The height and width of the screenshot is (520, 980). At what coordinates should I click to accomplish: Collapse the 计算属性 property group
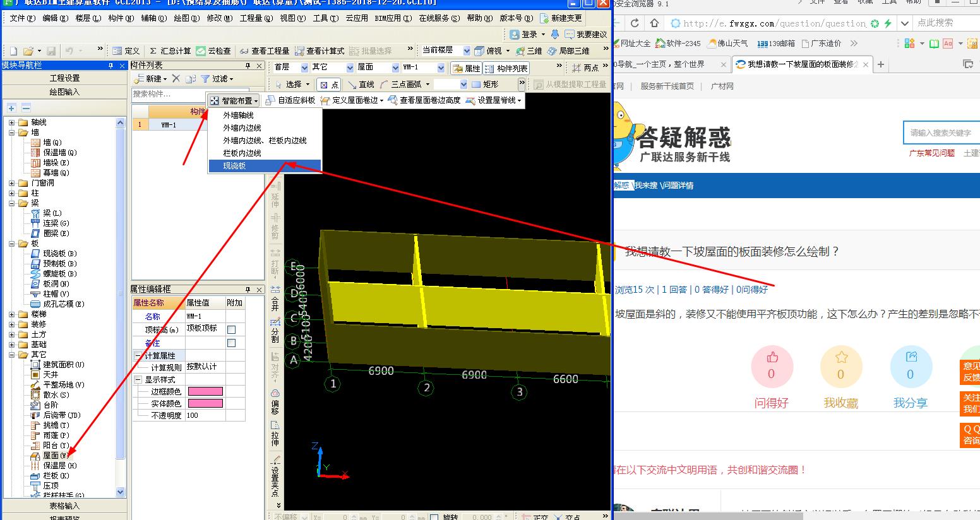(x=139, y=356)
